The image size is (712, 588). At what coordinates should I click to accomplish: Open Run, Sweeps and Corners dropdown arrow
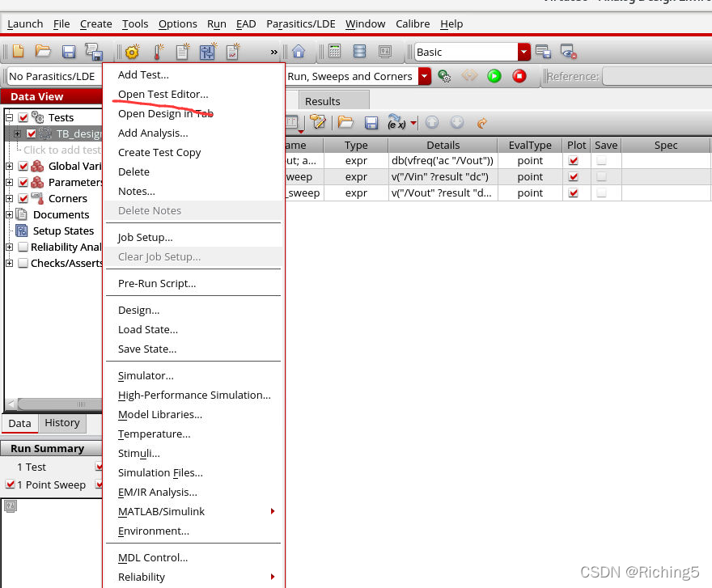425,76
